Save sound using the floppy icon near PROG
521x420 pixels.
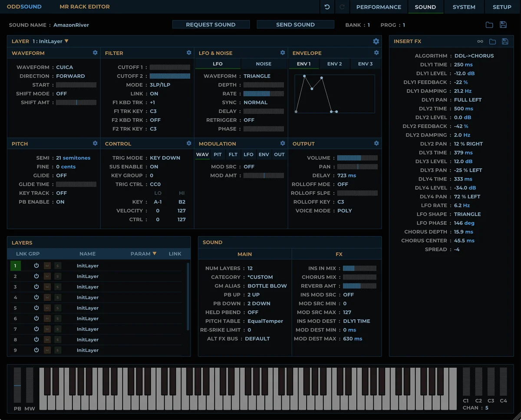pos(503,25)
